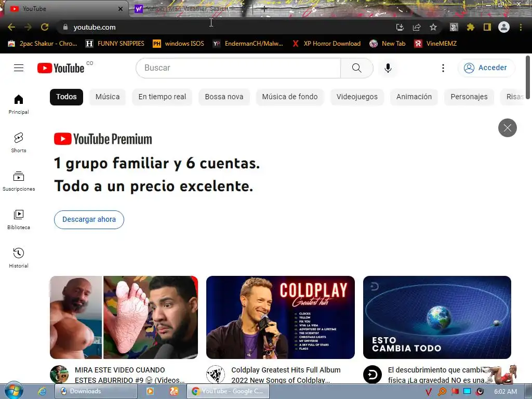Open the EndermanCH/Malw... bookmark
Viewport: 532px width, 399px height.
(248, 44)
